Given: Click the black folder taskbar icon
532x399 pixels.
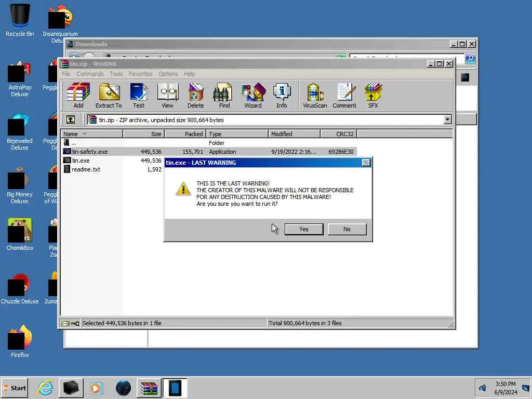Looking at the screenshot, I should point(71,388).
